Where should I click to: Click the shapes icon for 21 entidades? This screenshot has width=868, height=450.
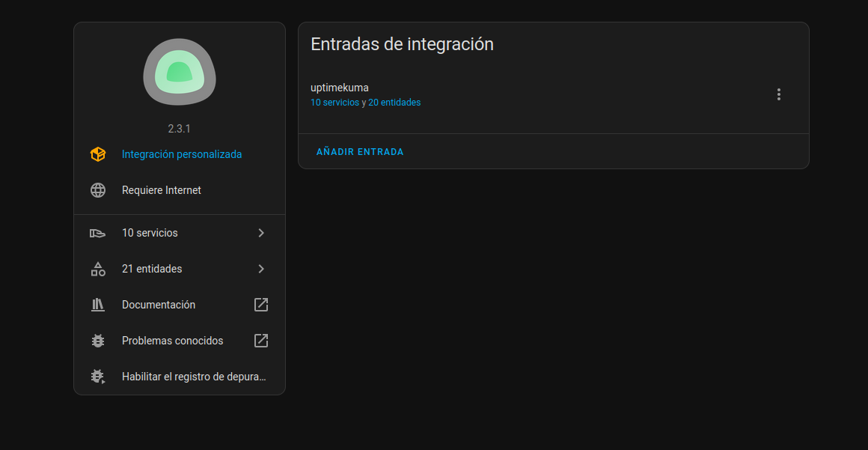[98, 269]
